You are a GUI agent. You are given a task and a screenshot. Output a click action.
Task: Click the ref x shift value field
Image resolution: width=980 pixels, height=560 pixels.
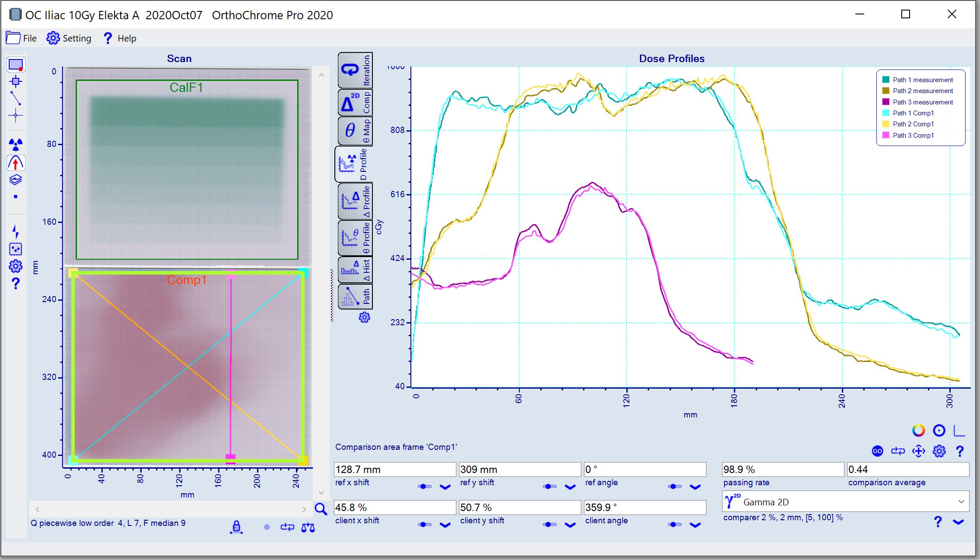point(394,470)
